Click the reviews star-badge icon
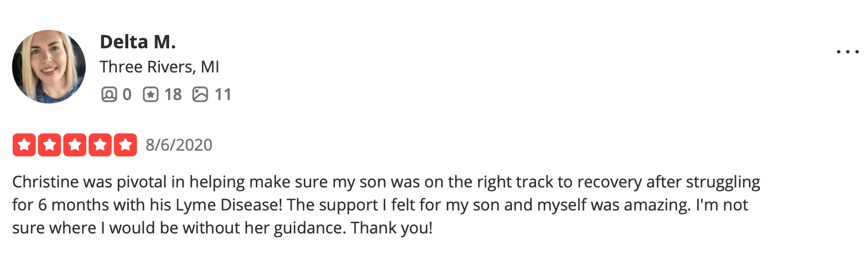This screenshot has height=253, width=868. tap(150, 94)
